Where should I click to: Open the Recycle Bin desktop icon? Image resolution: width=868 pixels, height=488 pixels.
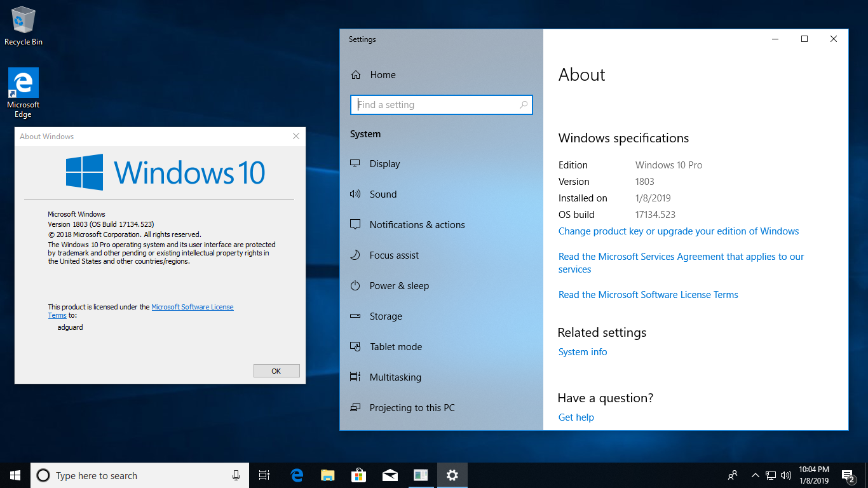[x=24, y=25]
